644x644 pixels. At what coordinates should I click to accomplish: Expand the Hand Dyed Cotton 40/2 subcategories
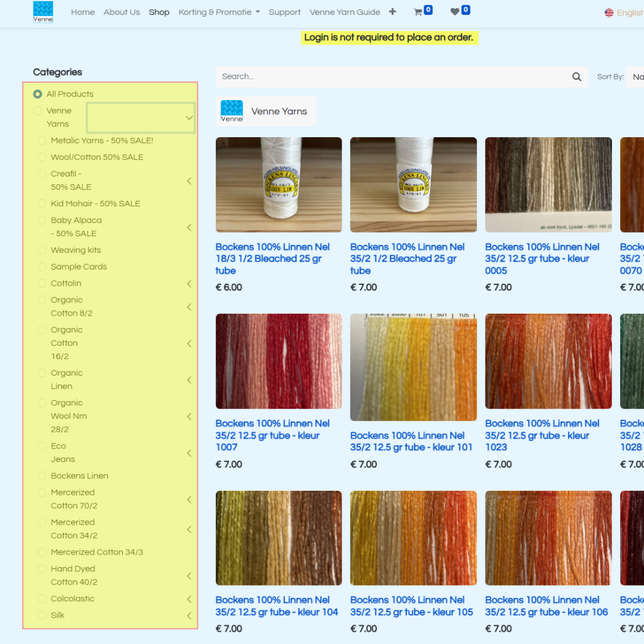click(190, 576)
